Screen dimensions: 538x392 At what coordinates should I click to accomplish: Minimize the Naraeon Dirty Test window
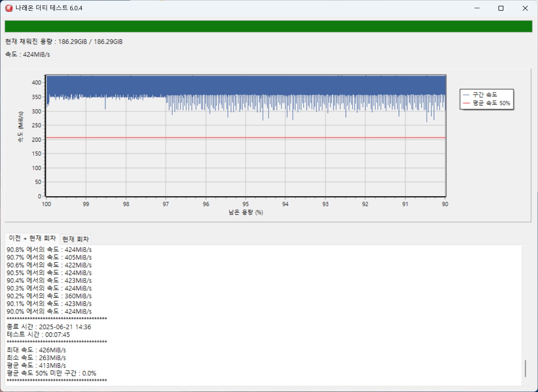[x=477, y=8]
